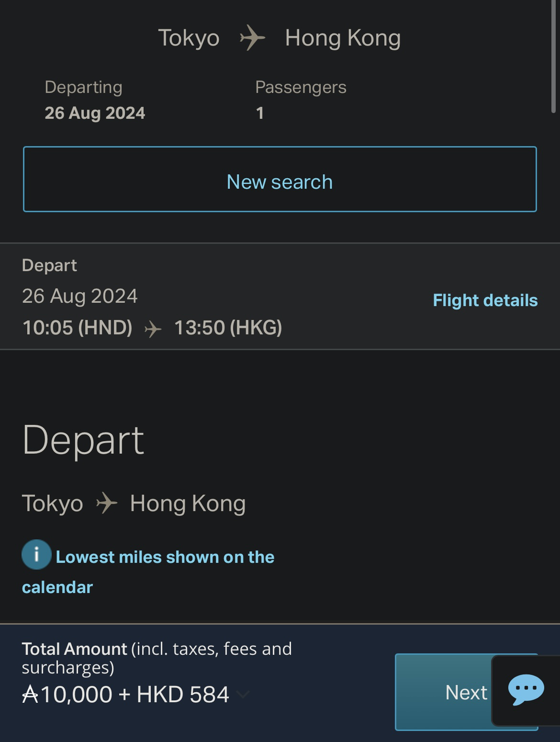Click the airplane icon between Tokyo and Hong Kong in the header
560x742 pixels.
point(252,38)
